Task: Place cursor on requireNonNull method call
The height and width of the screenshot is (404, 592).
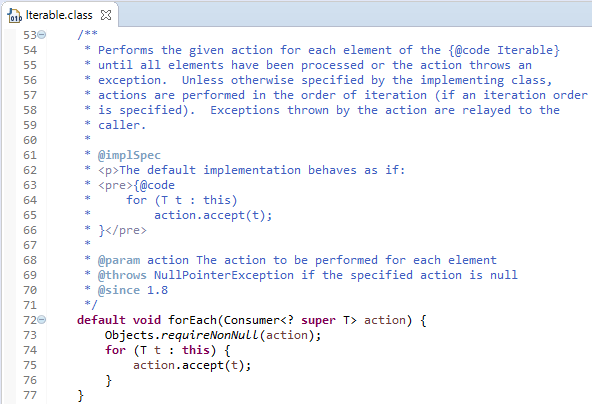Action: 210,335
